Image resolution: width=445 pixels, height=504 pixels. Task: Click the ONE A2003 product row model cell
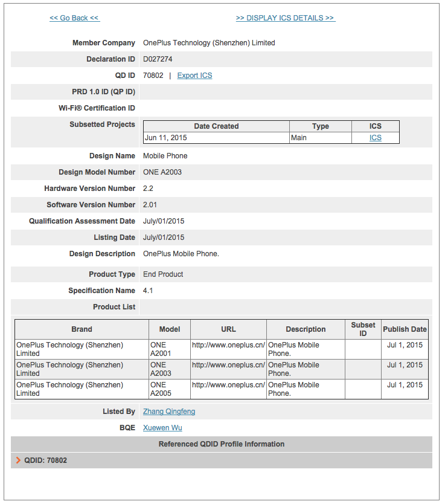(170, 369)
